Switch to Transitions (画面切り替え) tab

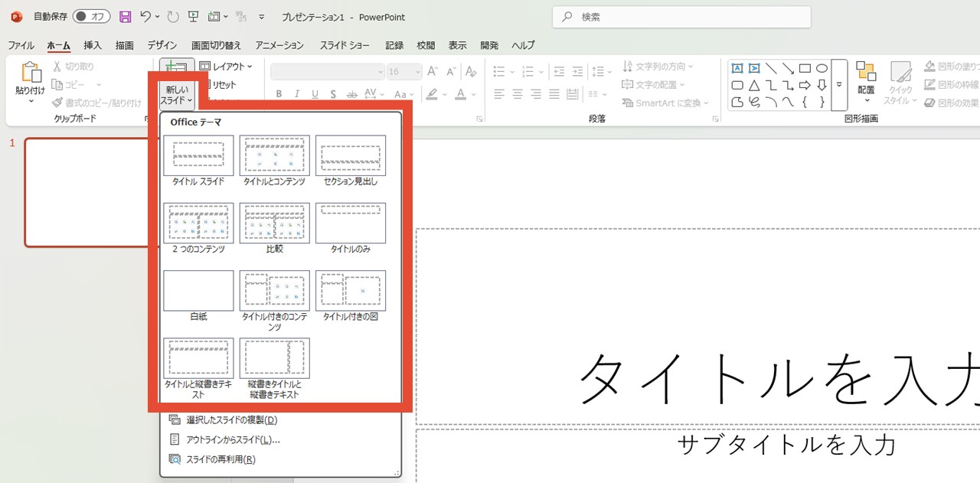(x=216, y=45)
